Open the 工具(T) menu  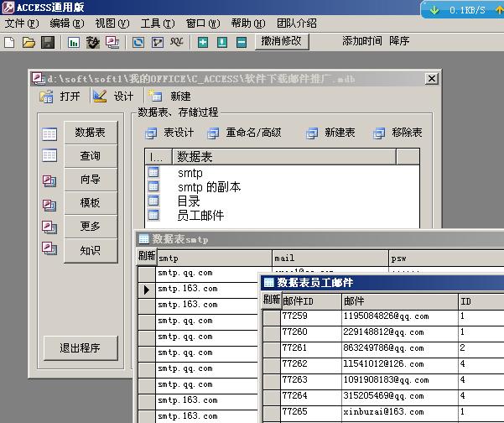pos(158,23)
